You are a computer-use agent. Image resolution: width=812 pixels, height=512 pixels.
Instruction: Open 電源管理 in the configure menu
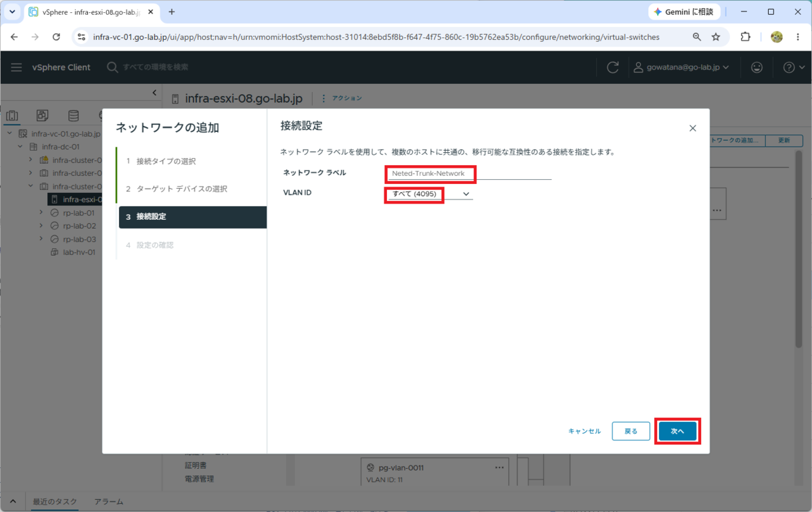point(200,479)
